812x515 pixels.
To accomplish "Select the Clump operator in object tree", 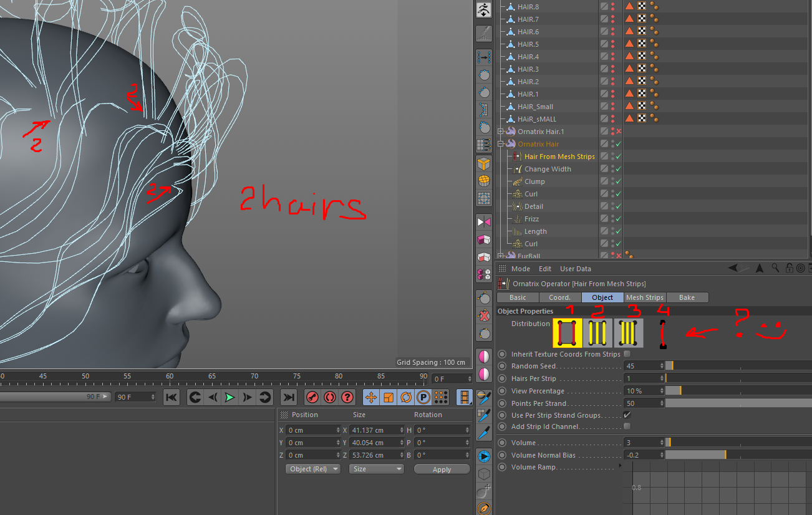I will click(534, 181).
